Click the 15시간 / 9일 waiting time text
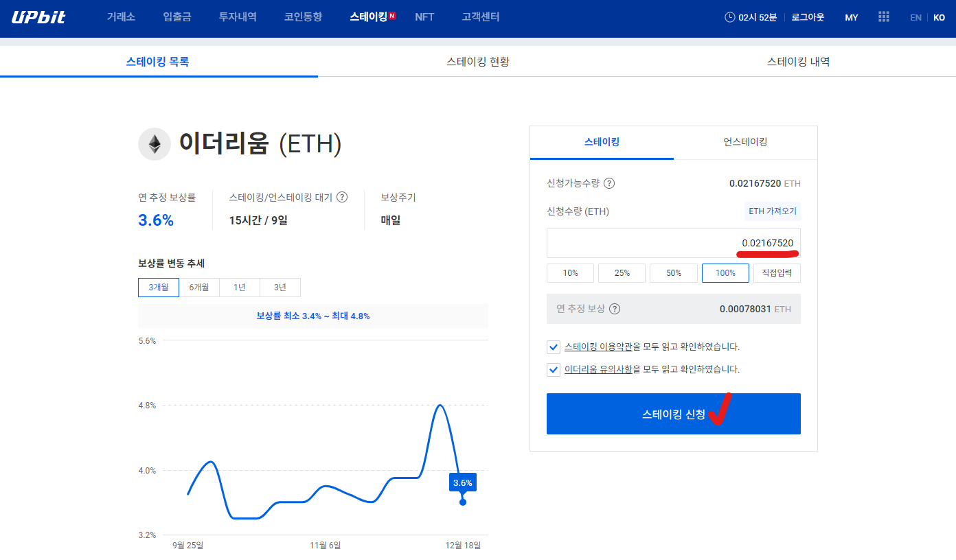Screen dimensions: 956x560 (258, 220)
